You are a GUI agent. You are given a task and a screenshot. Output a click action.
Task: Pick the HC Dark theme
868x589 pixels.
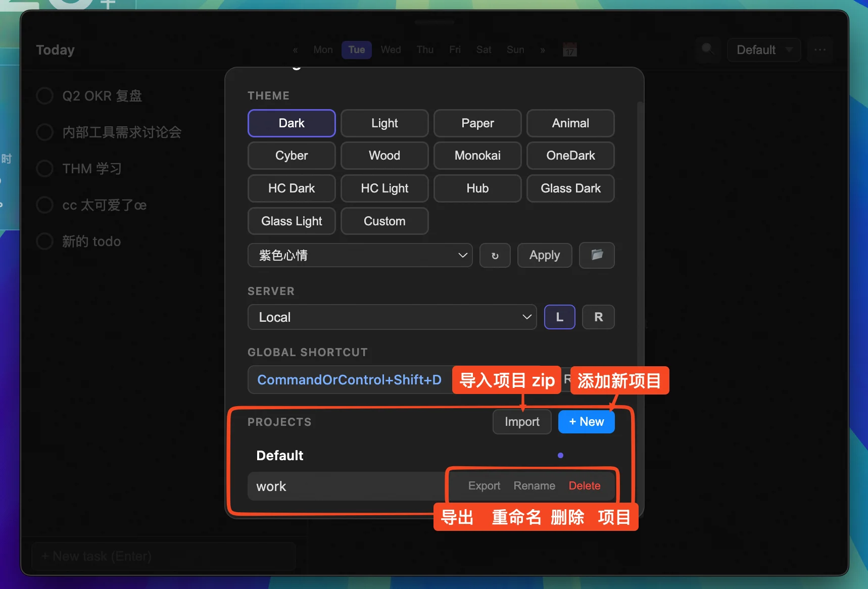[292, 188]
